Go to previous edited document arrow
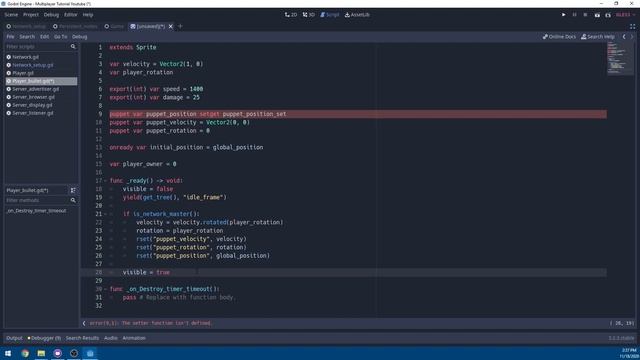Screen dimensions: 640x360 (x=624, y=37)
